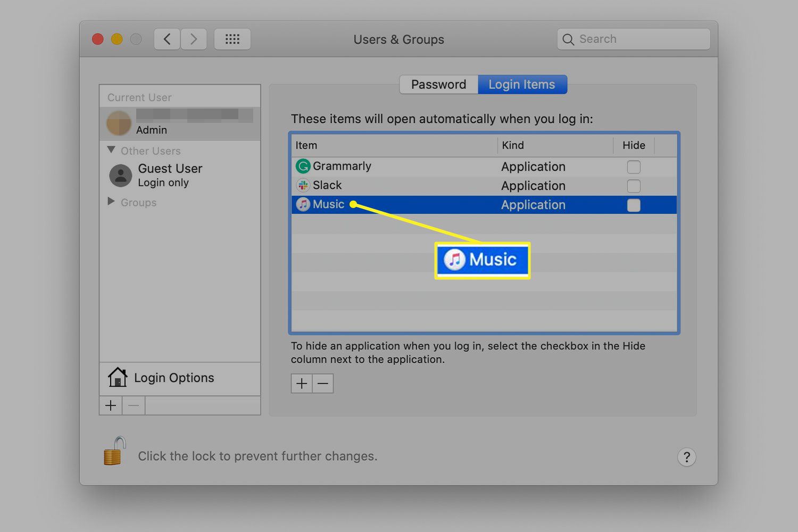Viewport: 798px width, 532px height.
Task: Click the Other Users label
Action: (151, 151)
